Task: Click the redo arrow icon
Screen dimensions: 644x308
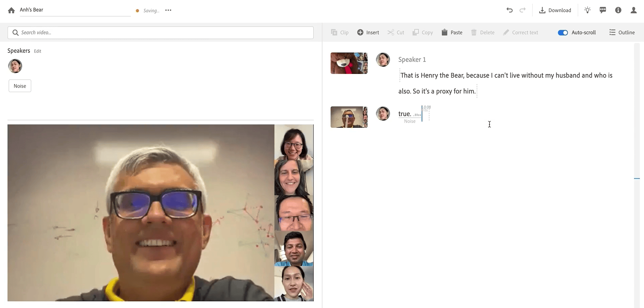Action: pos(522,10)
